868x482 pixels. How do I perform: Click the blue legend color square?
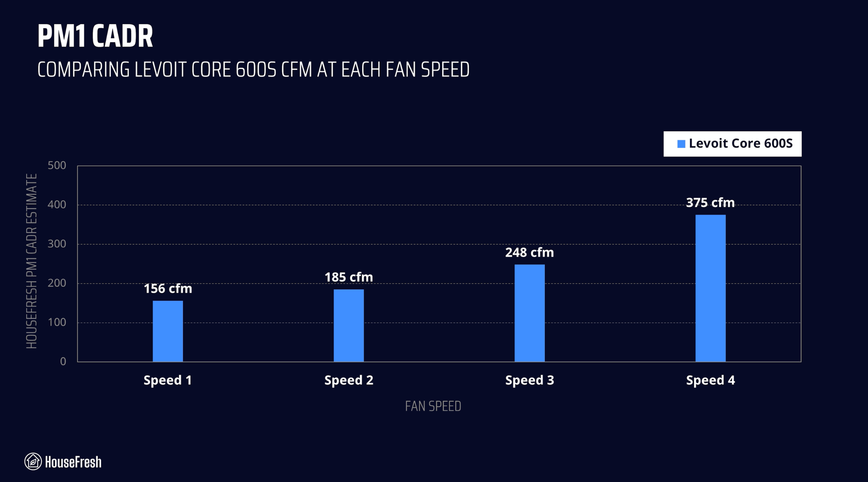tap(681, 144)
